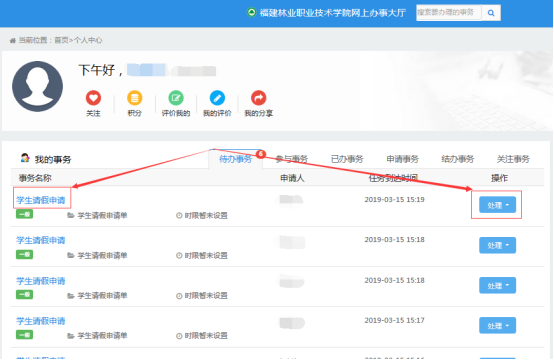This screenshot has height=360, width=554.
Task: Click the portal title 福建林业职业技术学院网上办事大厅
Action: [x=333, y=13]
